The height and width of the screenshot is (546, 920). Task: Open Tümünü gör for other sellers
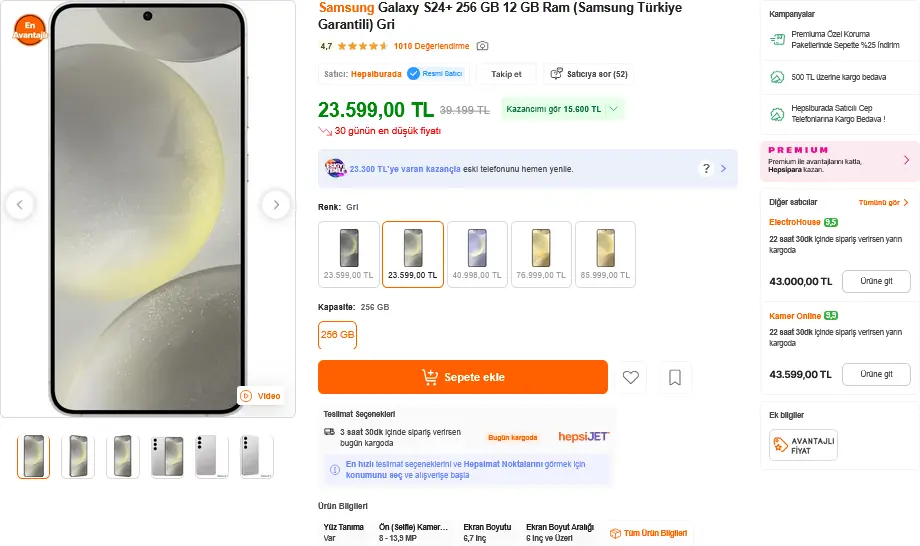(883, 202)
